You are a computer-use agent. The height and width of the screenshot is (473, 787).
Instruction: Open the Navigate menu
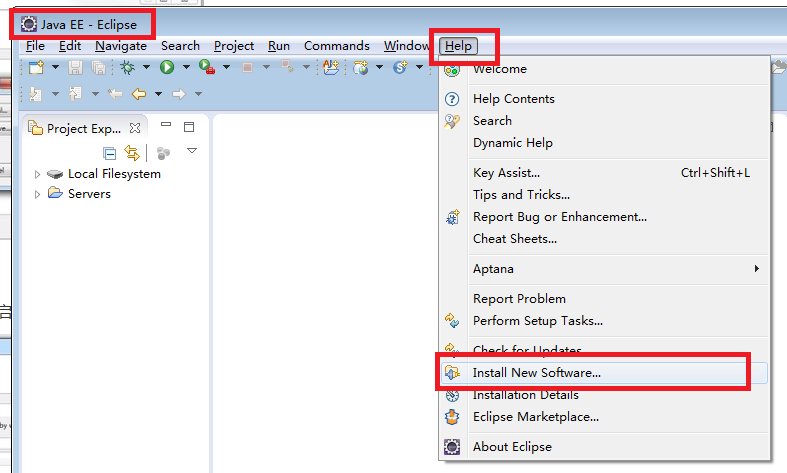coord(121,46)
